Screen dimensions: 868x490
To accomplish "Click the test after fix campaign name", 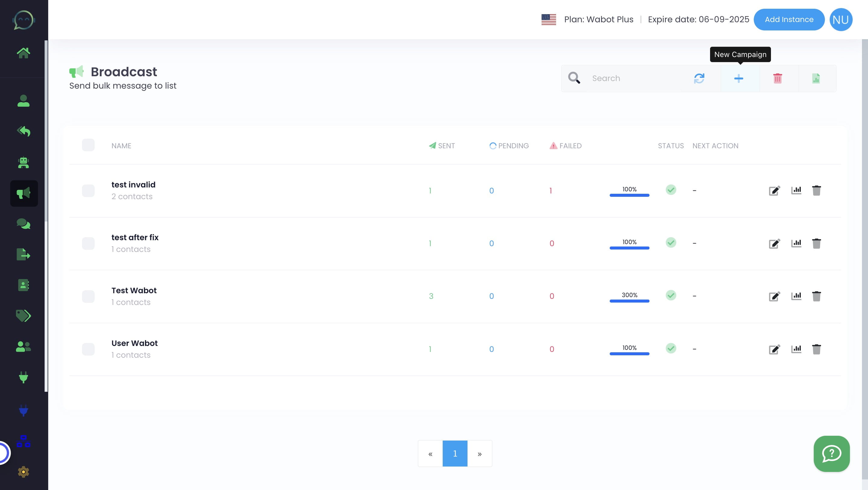I will click(x=135, y=237).
